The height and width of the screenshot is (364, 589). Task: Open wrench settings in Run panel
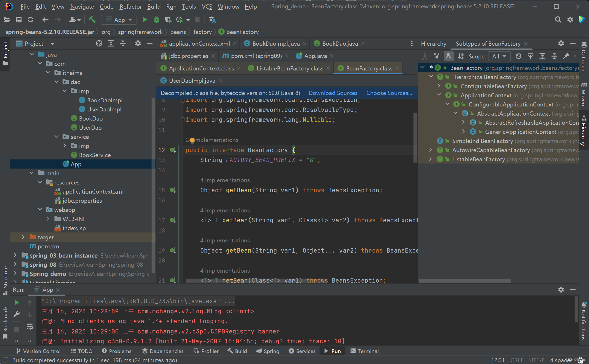[x=16, y=314]
